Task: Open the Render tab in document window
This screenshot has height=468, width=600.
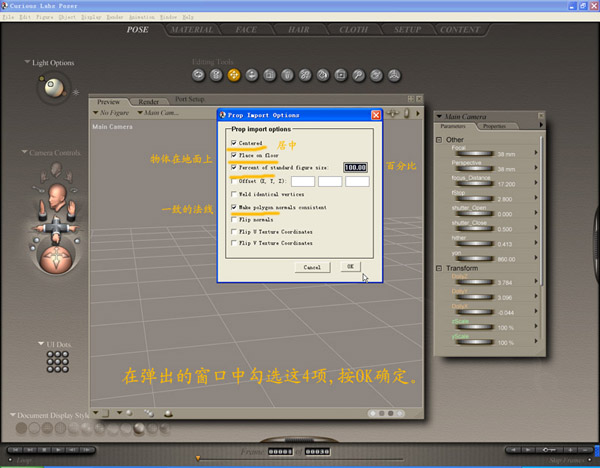Action: (x=148, y=102)
